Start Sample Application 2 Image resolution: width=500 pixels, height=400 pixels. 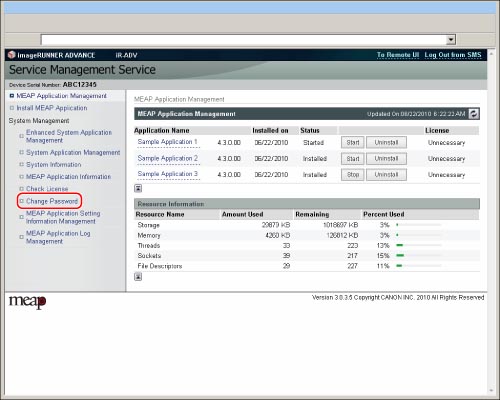353,159
